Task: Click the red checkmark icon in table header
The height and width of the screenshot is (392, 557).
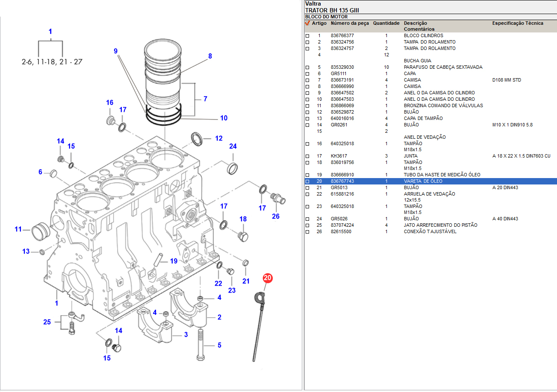Action: [307, 23]
